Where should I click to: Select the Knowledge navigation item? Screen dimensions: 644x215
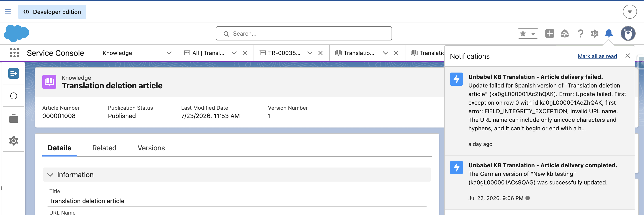click(117, 53)
